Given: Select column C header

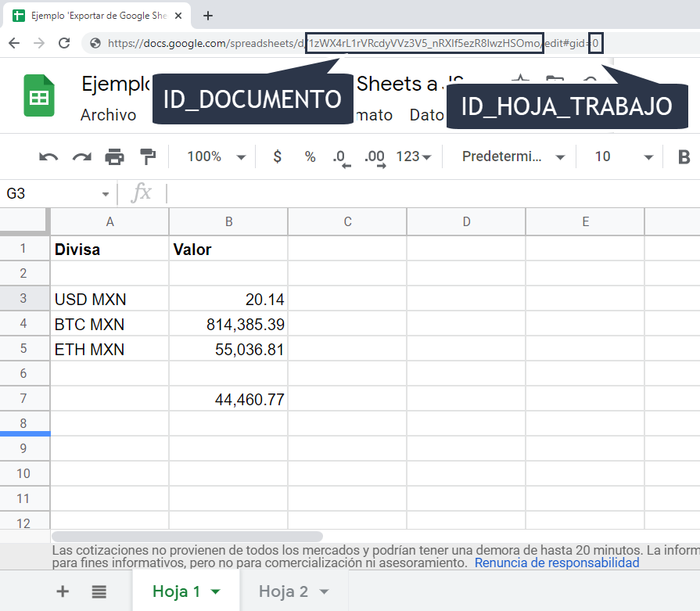Looking at the screenshot, I should (x=347, y=221).
